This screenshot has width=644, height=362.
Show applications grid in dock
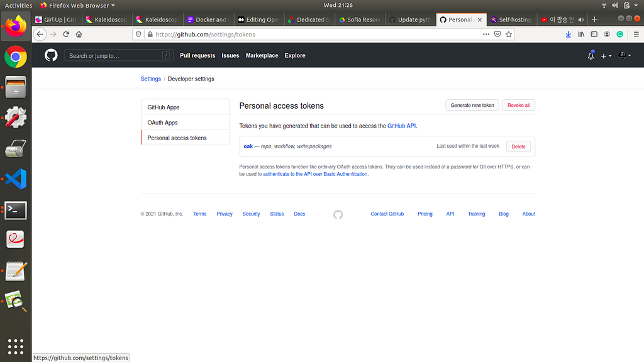tap(16, 346)
